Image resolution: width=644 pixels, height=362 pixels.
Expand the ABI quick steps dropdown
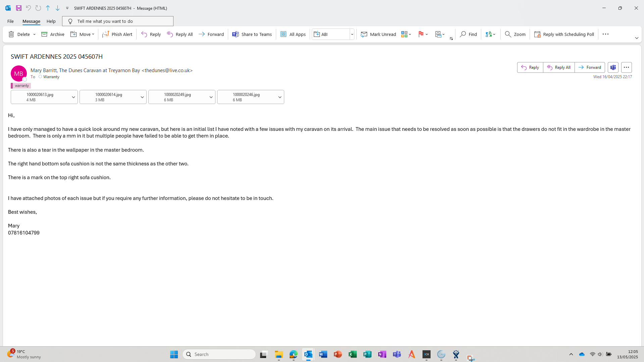click(352, 34)
